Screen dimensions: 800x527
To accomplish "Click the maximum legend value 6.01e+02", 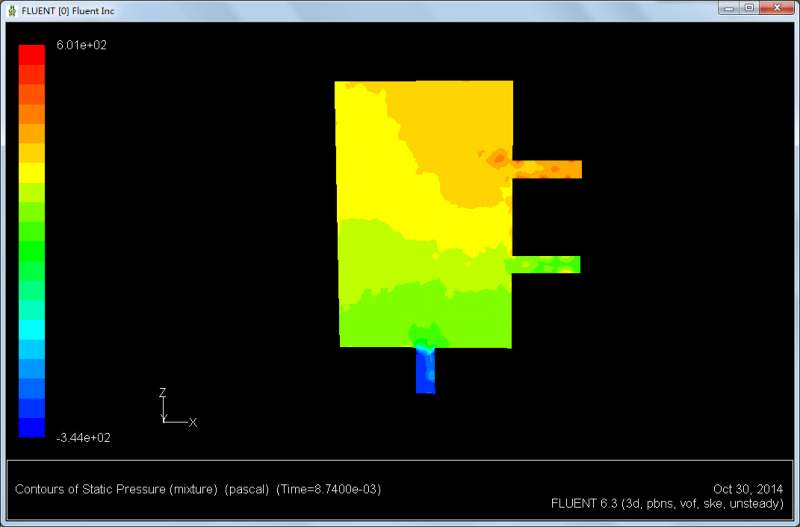I will click(x=82, y=45).
